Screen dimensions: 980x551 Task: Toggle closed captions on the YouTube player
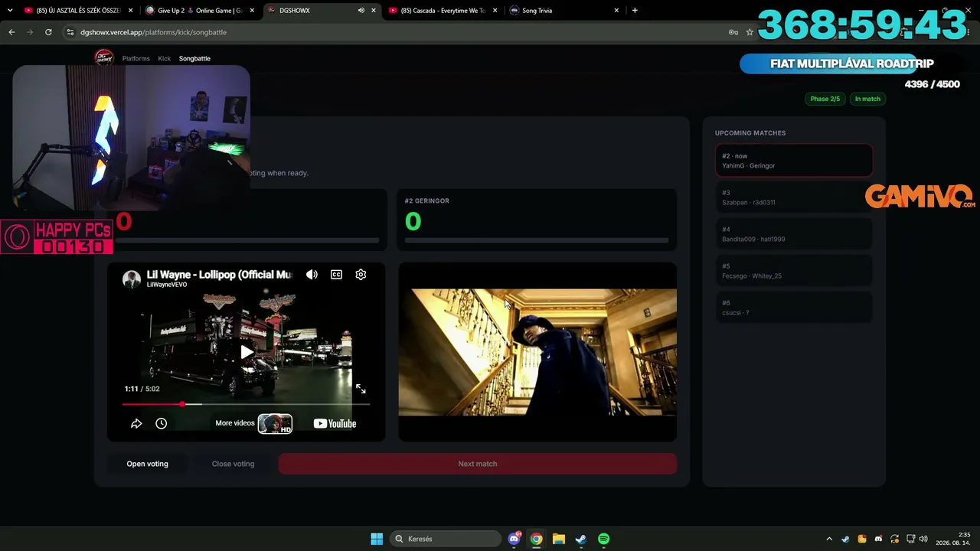pyautogui.click(x=336, y=275)
